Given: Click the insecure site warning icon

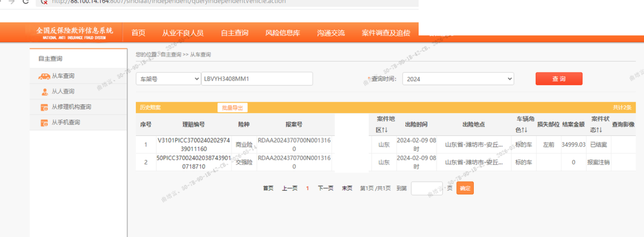Looking at the screenshot, I should point(45,2).
